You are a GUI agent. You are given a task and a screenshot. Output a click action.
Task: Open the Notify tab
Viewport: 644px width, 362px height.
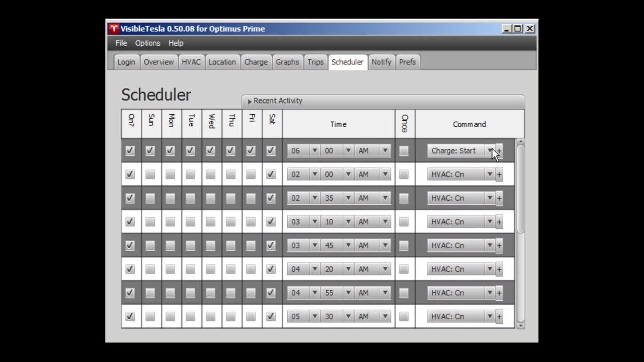pos(381,62)
